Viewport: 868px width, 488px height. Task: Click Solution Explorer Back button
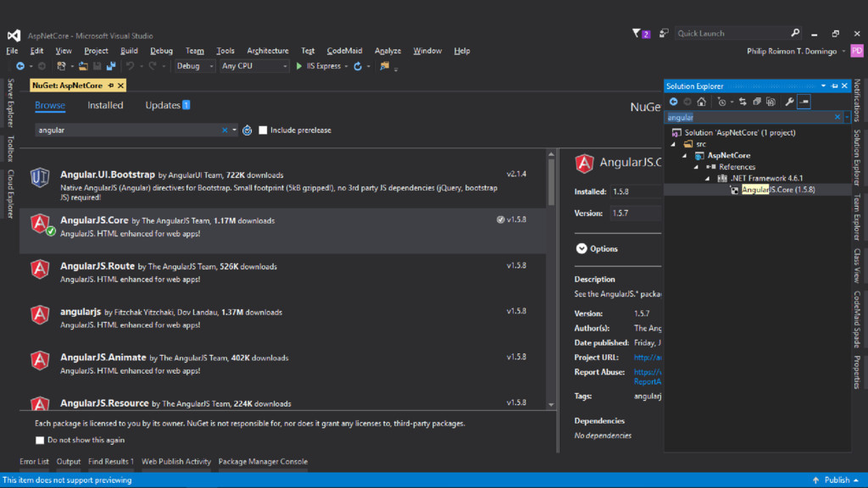(x=674, y=102)
